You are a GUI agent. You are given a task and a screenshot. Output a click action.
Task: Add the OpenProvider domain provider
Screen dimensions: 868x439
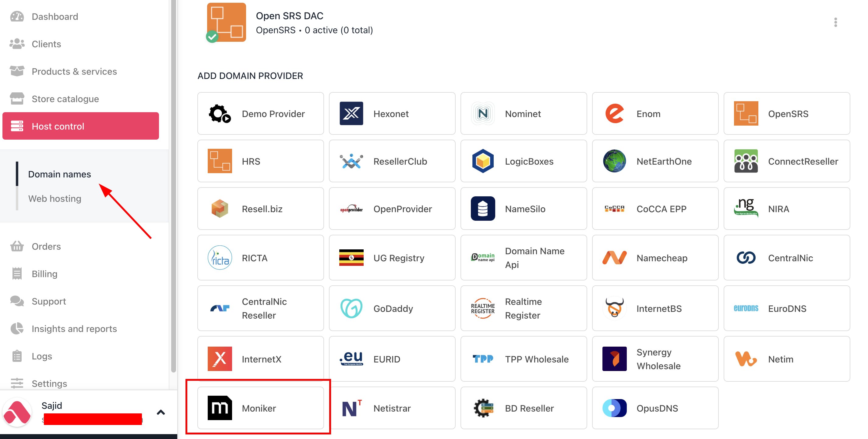(392, 209)
